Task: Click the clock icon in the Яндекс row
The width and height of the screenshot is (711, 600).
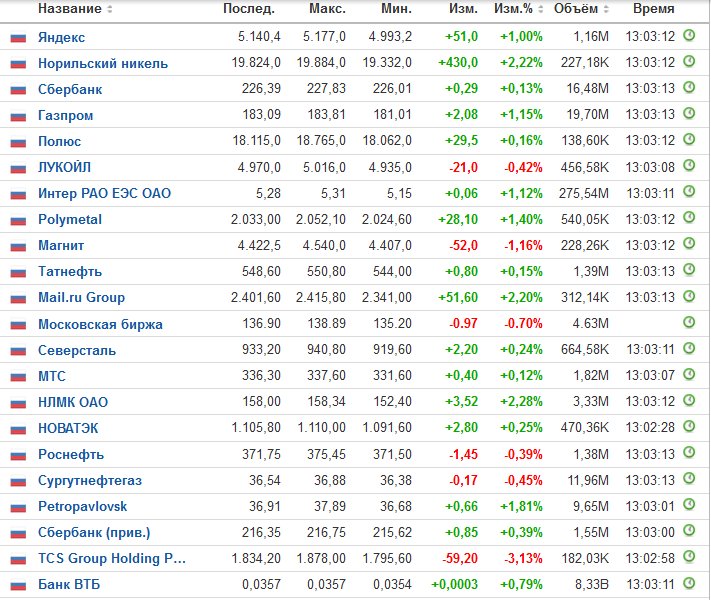Action: 689,35
